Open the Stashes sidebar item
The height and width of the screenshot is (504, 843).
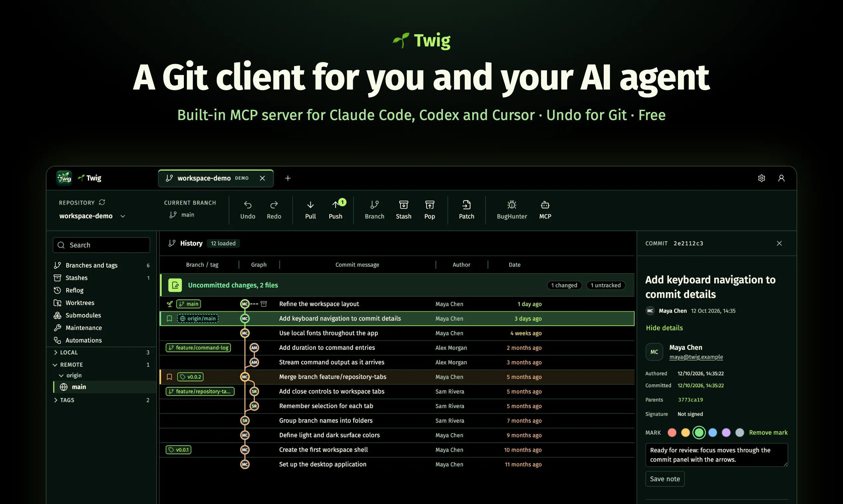(102, 278)
